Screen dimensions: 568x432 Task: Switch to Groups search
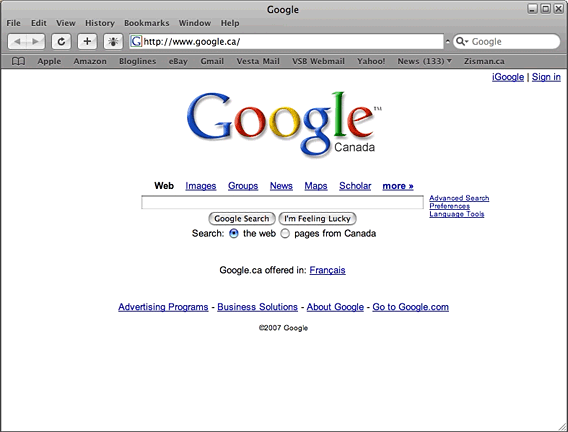[243, 186]
